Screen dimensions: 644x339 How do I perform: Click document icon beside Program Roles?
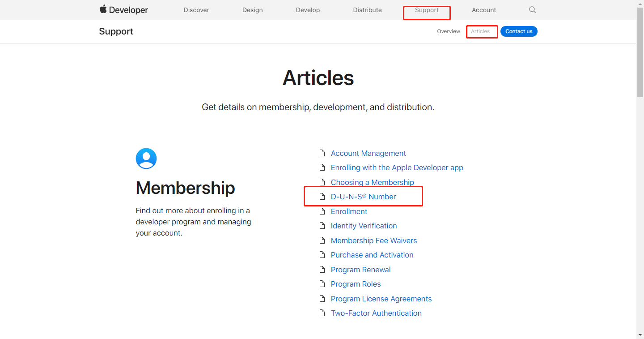tap(322, 284)
